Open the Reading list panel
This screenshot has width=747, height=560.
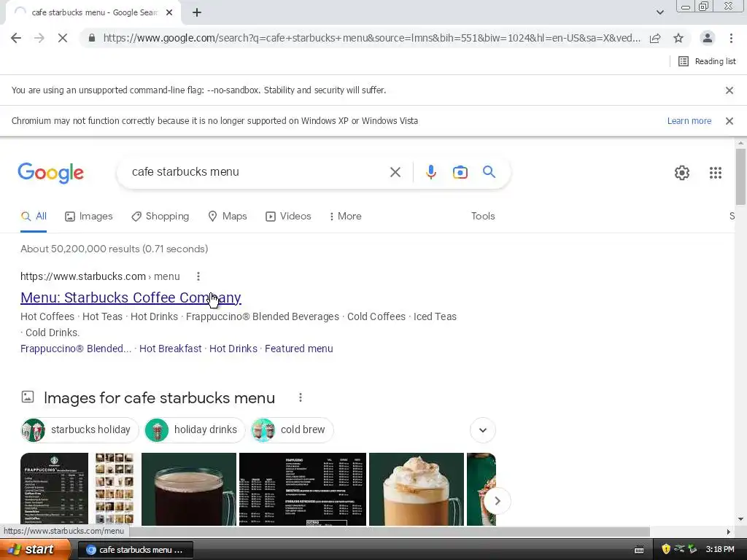click(707, 61)
